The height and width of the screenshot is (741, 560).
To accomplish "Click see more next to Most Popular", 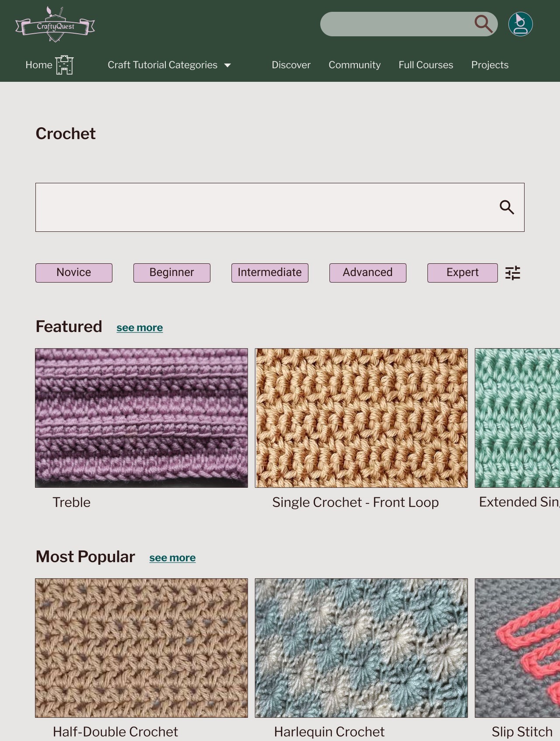I will click(x=172, y=558).
